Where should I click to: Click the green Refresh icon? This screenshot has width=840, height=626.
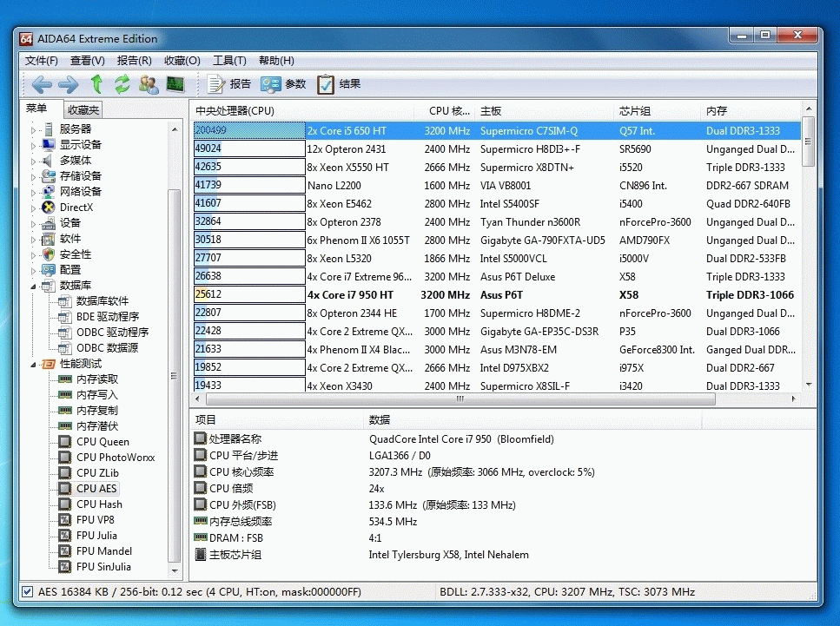click(x=122, y=84)
